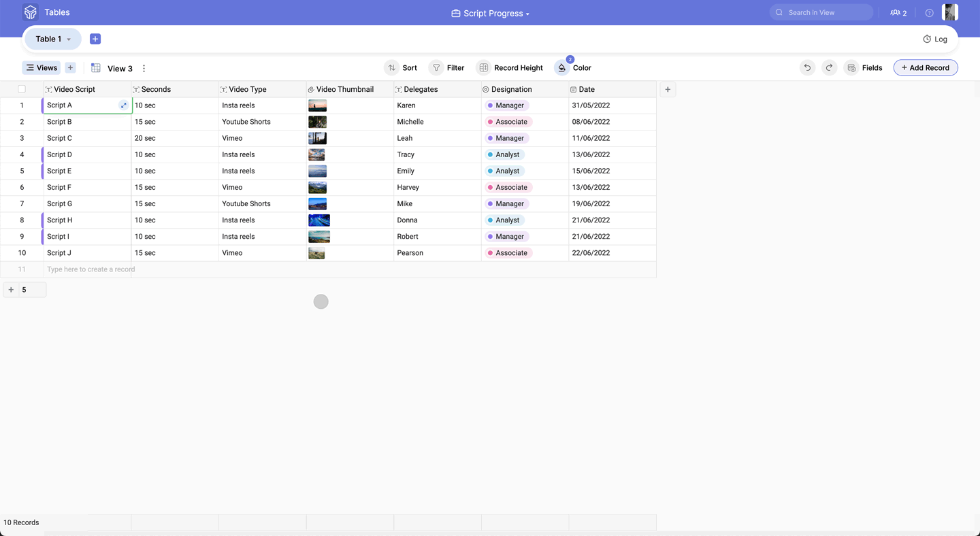980x536 pixels.
Task: Open thumbnail image for Script D
Action: point(316,154)
